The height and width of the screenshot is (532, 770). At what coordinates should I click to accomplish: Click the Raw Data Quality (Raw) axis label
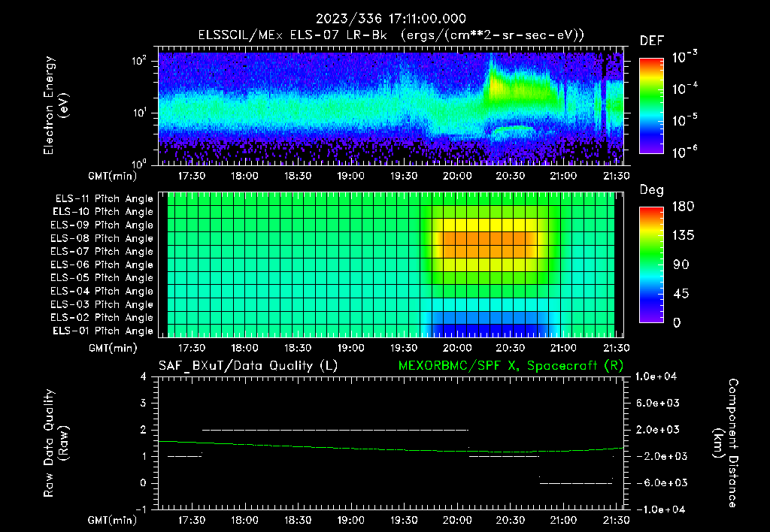coord(56,443)
